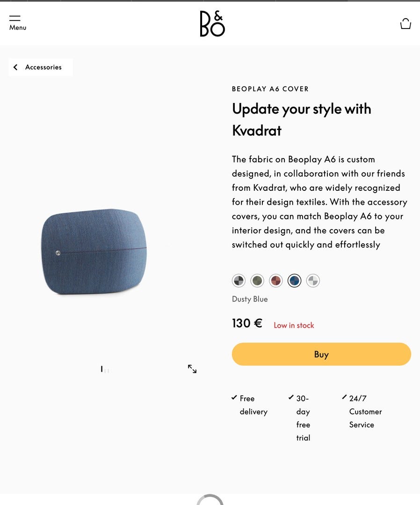
Task: Expand product image to fullscreen
Action: 192,369
